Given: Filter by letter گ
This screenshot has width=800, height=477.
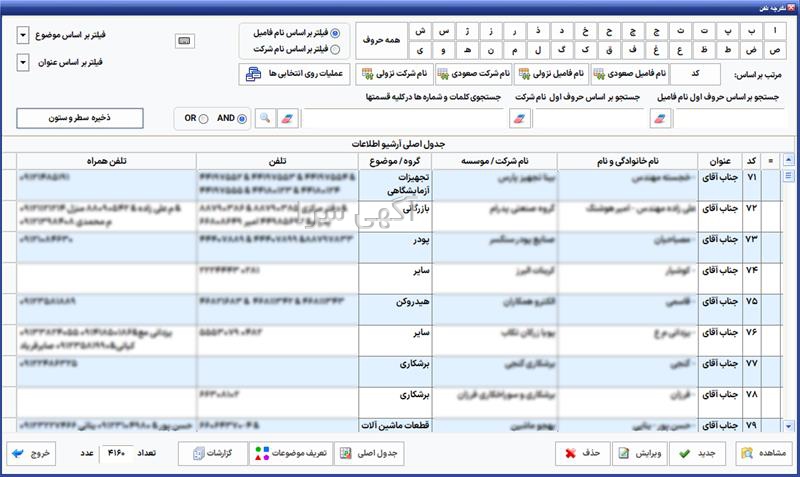Looking at the screenshot, I should tap(562, 50).
